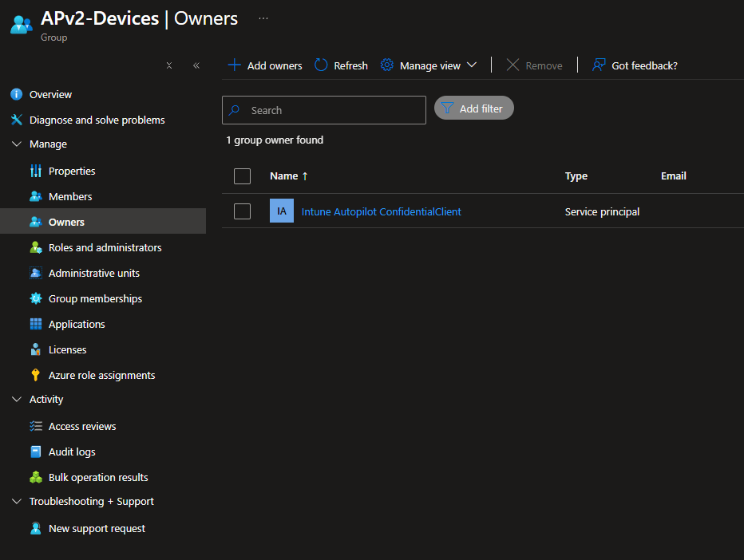Image resolution: width=744 pixels, height=560 pixels.
Task: Click the Applications grid icon
Action: [36, 324]
